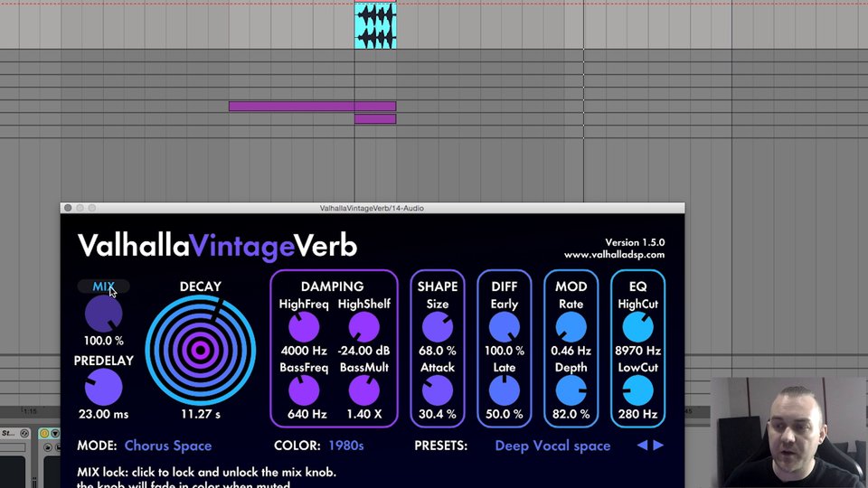
Task: Open the presets menu Deep Vocal space
Action: (552, 446)
